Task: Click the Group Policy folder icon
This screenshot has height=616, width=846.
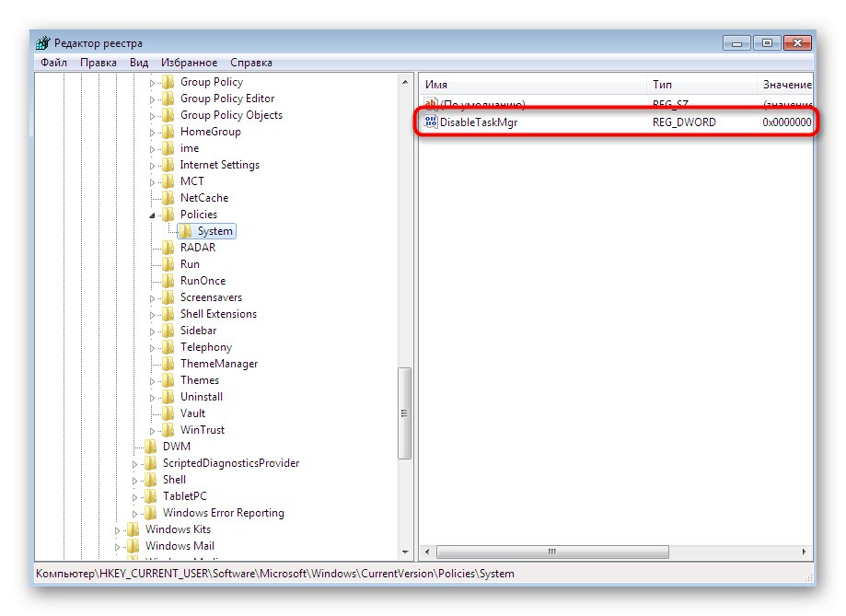Action: (168, 82)
